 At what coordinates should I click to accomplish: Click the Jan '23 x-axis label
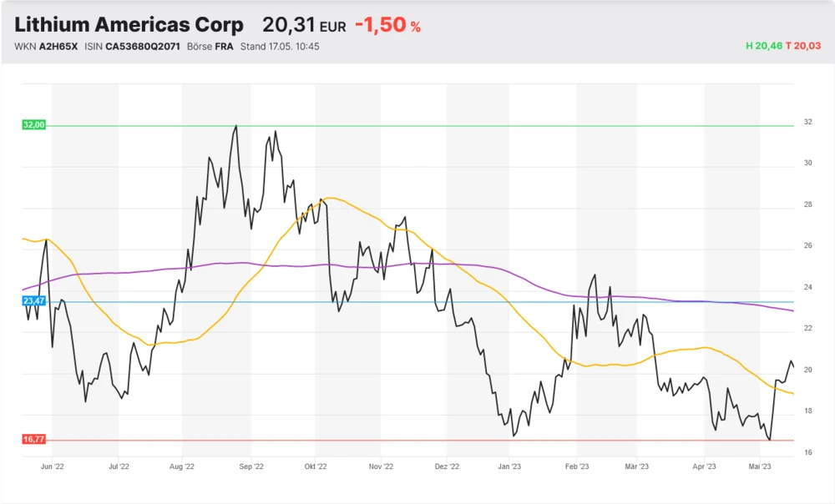point(509,467)
